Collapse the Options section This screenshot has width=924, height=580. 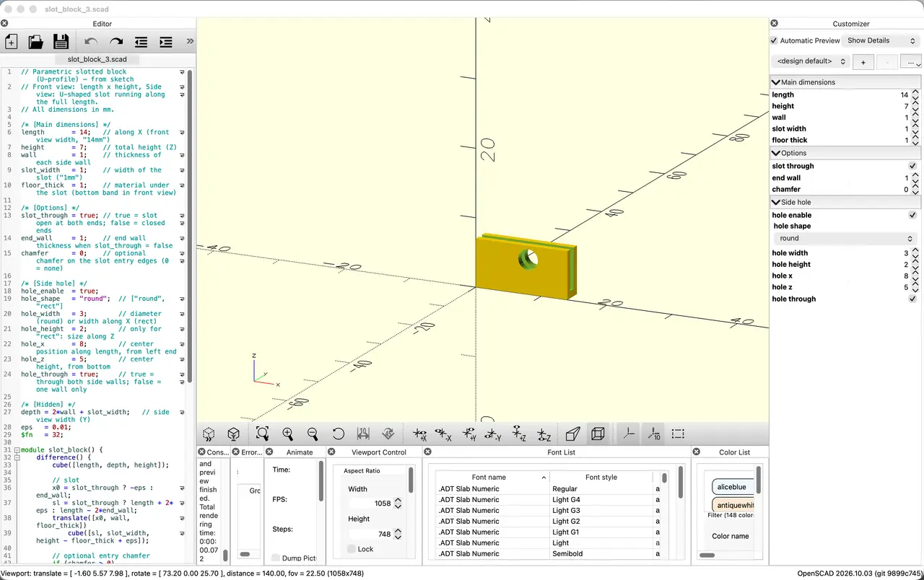pyautogui.click(x=845, y=153)
